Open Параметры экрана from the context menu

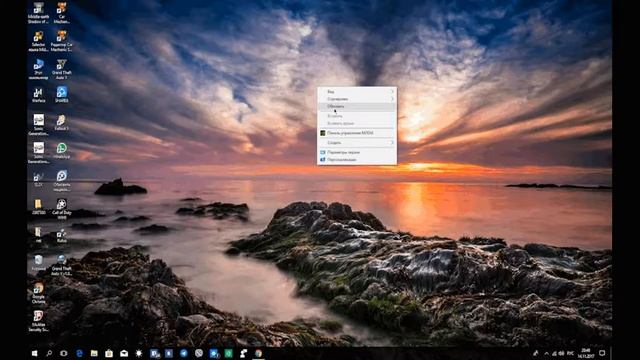click(x=357, y=152)
